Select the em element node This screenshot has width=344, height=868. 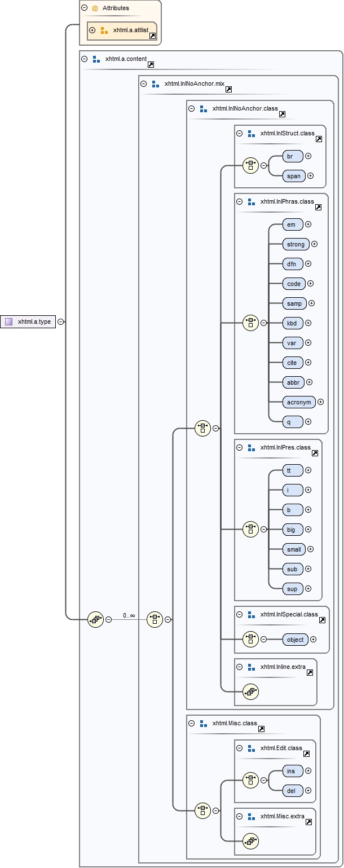coord(293,224)
